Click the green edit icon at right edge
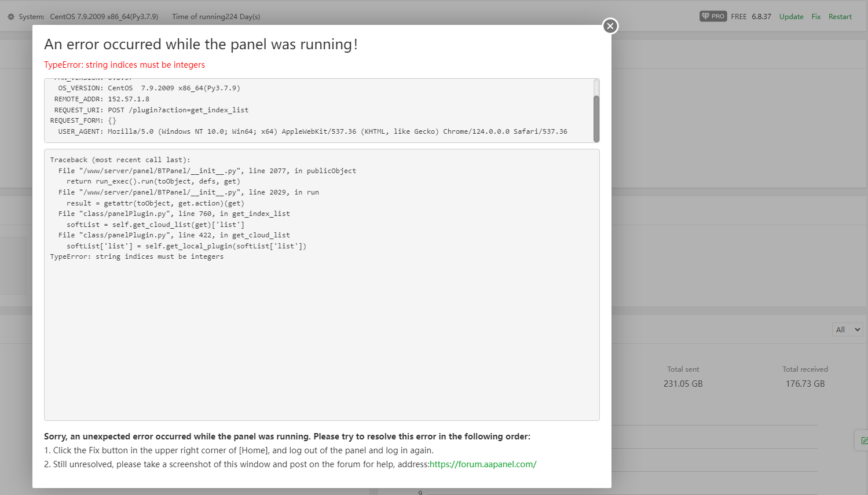This screenshot has width=868, height=495. (x=863, y=441)
